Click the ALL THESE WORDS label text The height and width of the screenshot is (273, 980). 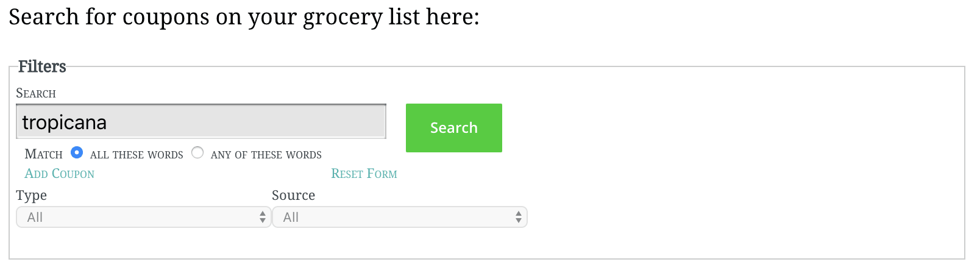coord(137,155)
